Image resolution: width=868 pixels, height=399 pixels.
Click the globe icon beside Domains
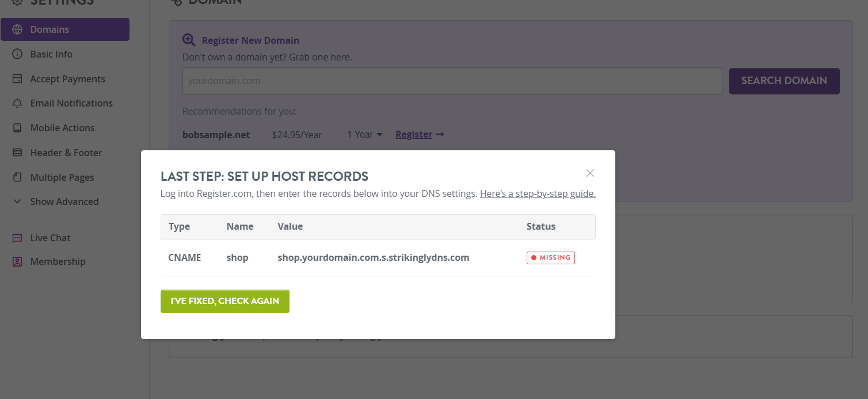tap(17, 29)
